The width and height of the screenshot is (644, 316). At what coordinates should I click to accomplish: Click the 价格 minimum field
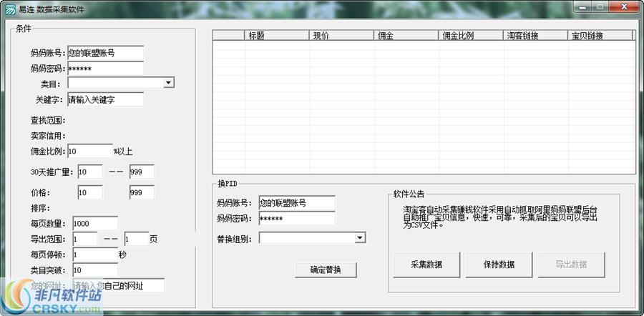click(90, 192)
